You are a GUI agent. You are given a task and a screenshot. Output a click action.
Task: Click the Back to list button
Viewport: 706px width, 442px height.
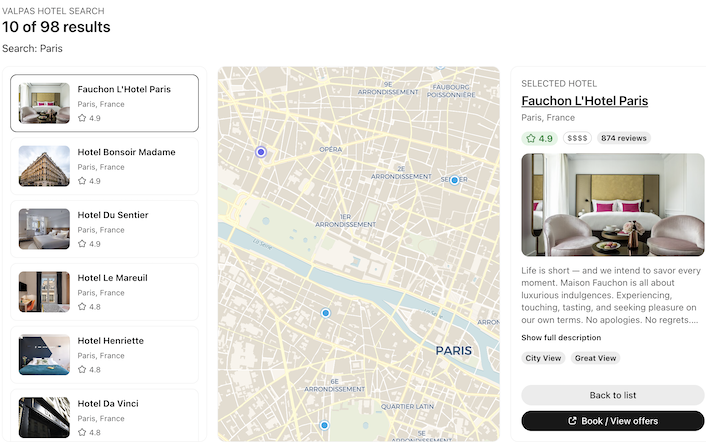pyautogui.click(x=612, y=395)
